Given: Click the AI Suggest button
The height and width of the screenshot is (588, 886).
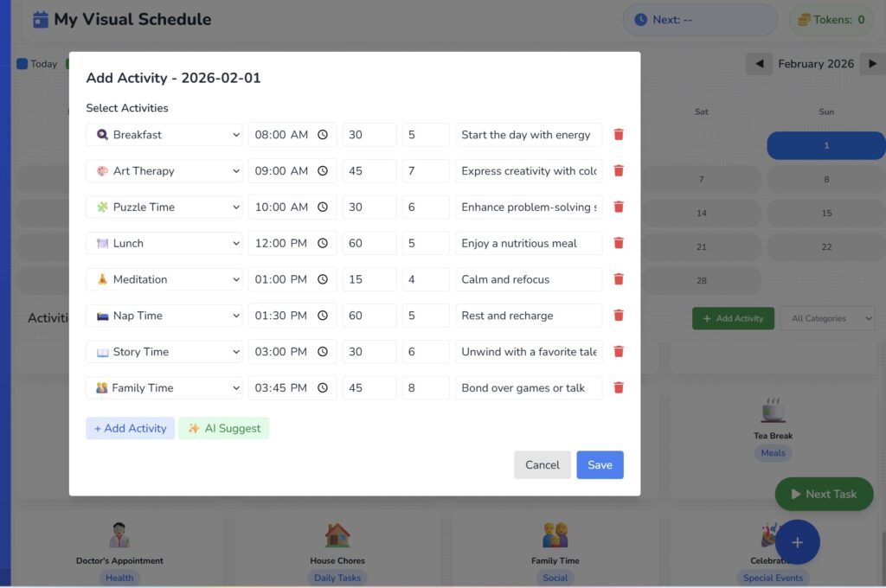Looking at the screenshot, I should click(x=223, y=428).
